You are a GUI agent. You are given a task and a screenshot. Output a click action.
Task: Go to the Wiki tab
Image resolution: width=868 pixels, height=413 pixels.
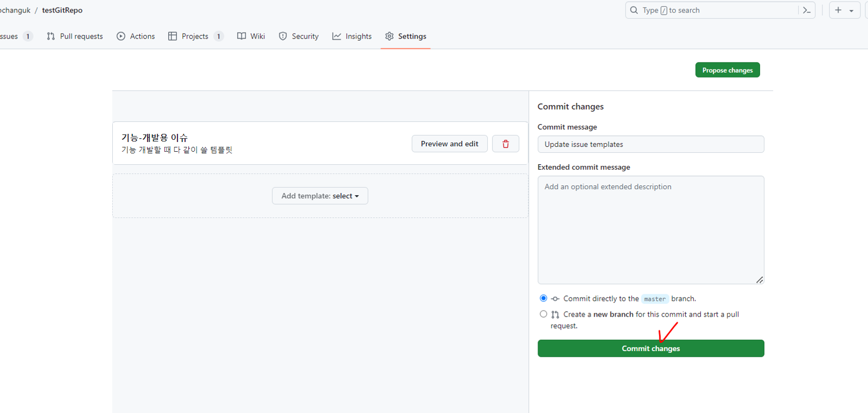pos(251,36)
